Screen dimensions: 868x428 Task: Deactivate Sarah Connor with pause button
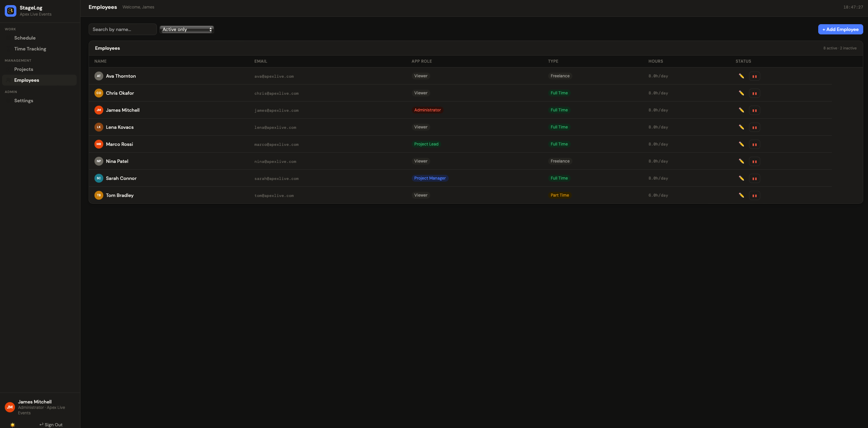tap(754, 179)
